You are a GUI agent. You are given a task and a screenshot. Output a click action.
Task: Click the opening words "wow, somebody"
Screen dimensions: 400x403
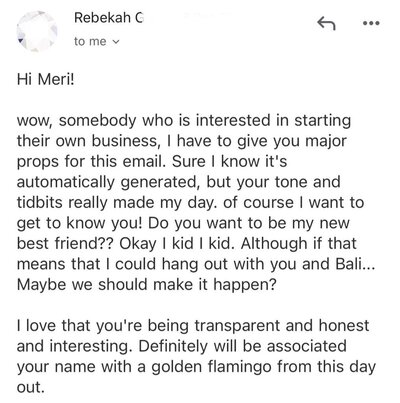point(76,120)
